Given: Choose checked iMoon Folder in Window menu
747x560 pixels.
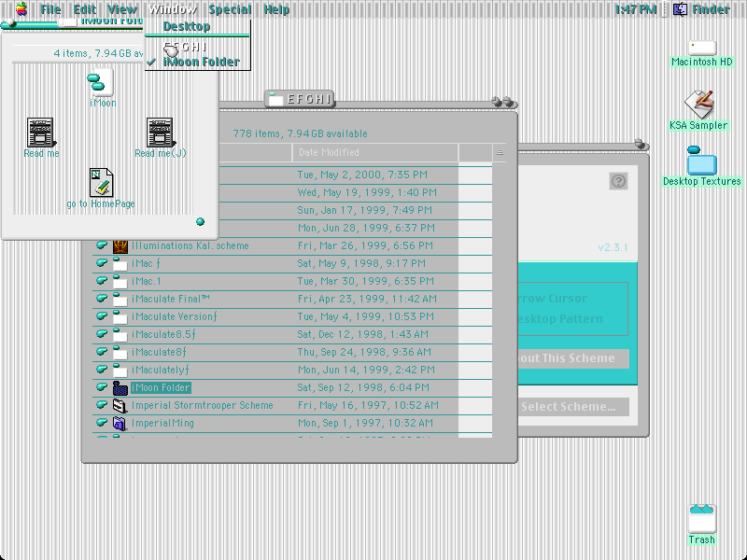Looking at the screenshot, I should [197, 62].
